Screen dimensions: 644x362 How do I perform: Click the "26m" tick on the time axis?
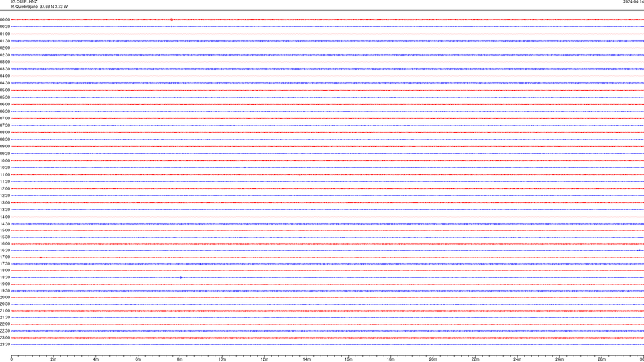pos(559,359)
